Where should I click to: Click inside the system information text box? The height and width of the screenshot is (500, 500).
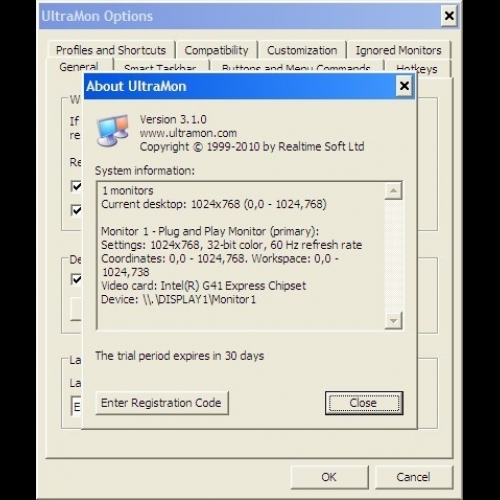tap(241, 256)
